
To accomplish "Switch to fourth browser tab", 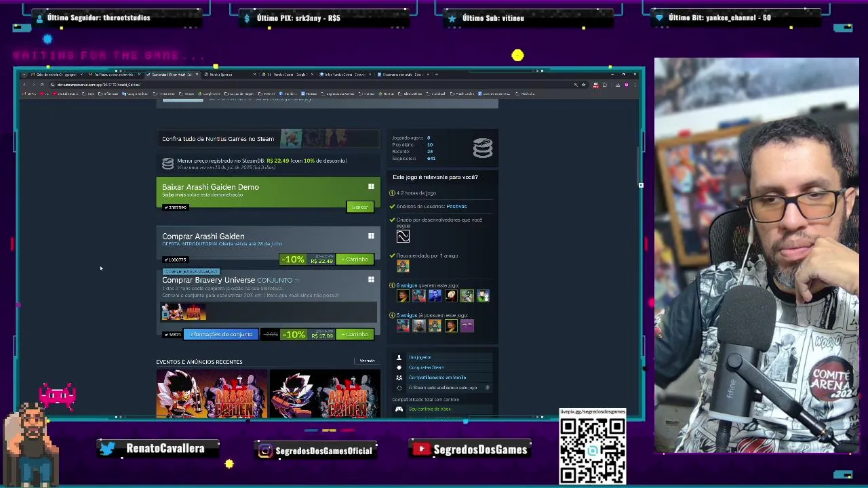I will [x=231, y=74].
